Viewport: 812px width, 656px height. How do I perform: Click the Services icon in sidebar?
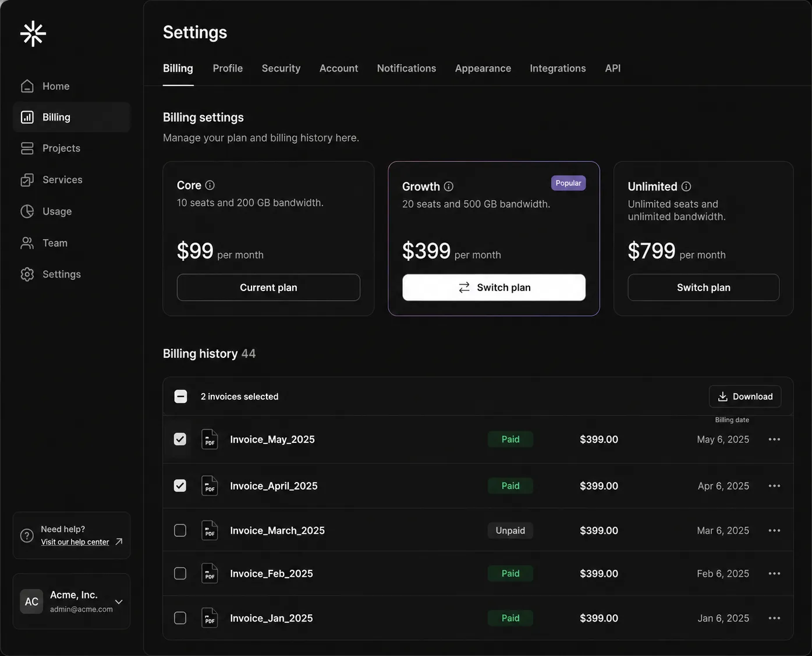point(27,180)
